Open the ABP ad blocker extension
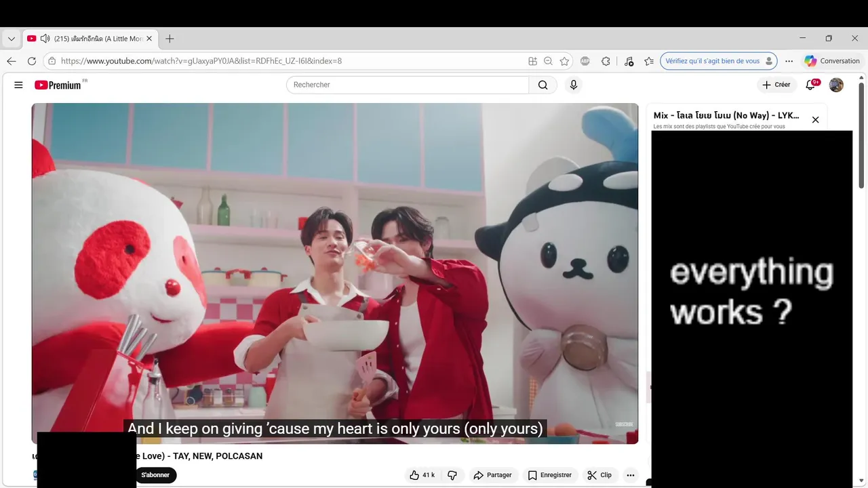This screenshot has height=488, width=868. click(x=585, y=61)
